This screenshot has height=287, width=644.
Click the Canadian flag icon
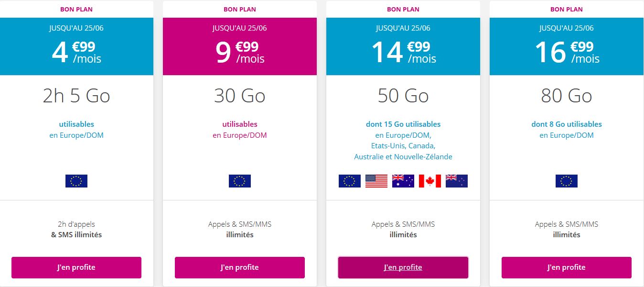click(430, 181)
